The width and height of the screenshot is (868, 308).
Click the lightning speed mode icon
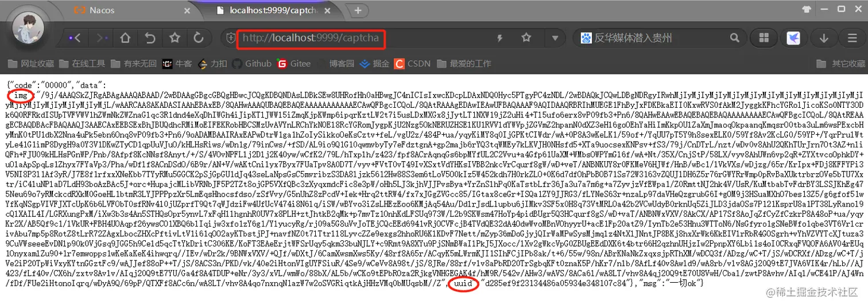[x=500, y=38]
